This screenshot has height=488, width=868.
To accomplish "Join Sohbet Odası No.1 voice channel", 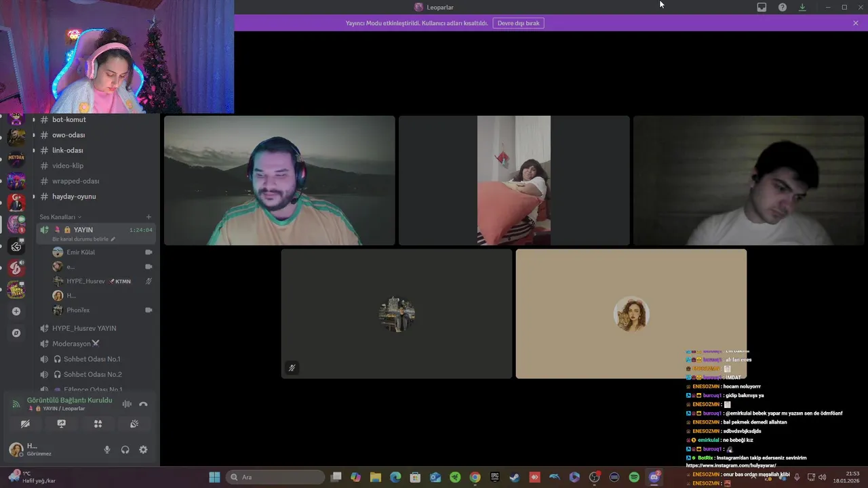I will [96, 359].
